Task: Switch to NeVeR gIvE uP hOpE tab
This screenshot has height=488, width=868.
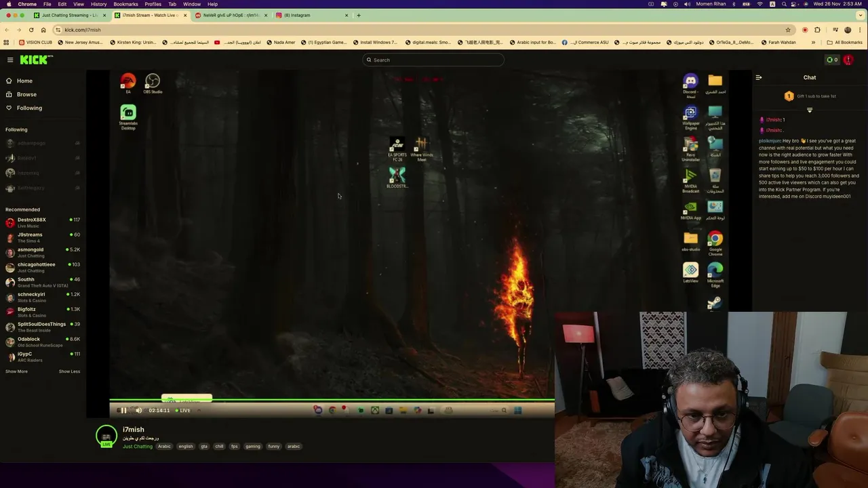Action: (x=230, y=15)
